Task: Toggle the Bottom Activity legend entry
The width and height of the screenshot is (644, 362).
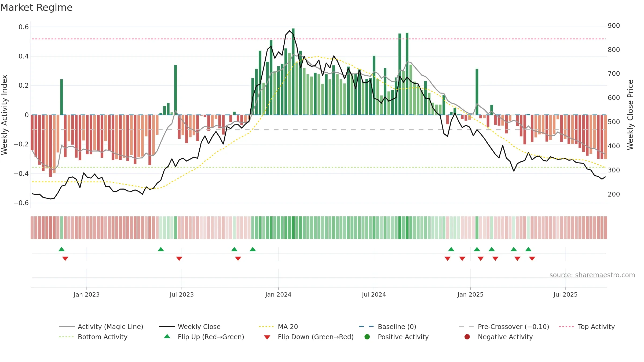Action: tap(93, 337)
